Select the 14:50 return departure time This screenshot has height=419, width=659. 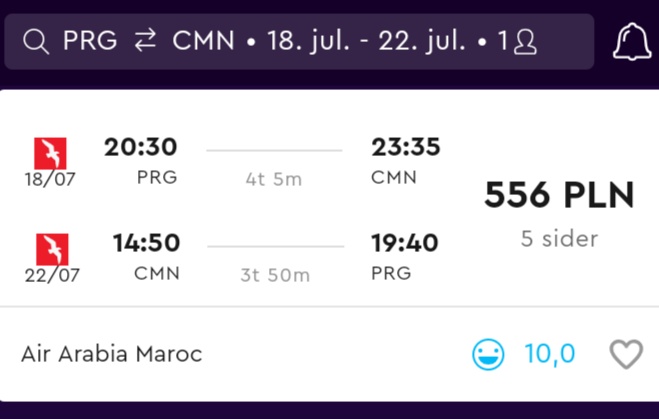tap(147, 243)
